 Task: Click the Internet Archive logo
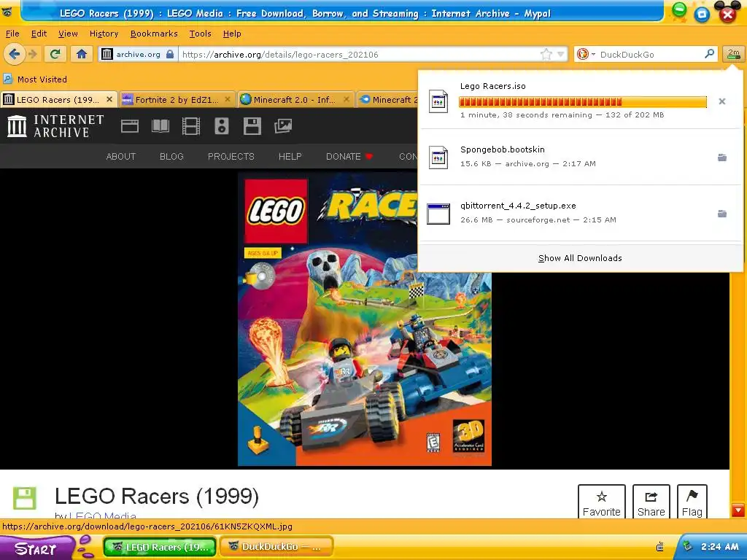point(55,126)
